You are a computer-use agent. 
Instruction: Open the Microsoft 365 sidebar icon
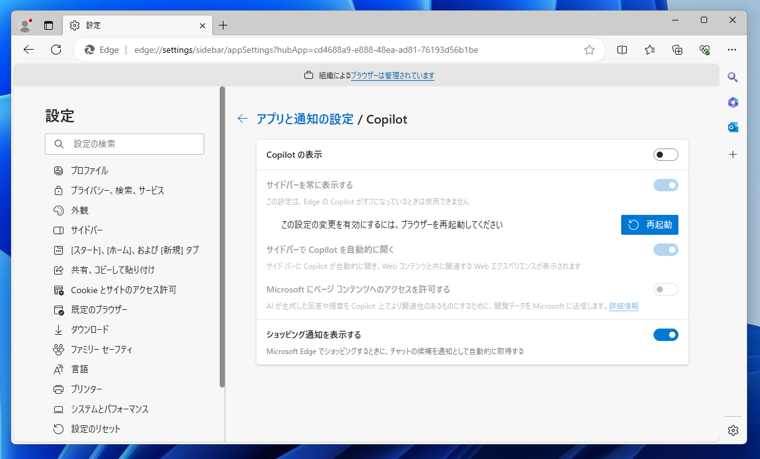coord(733,102)
